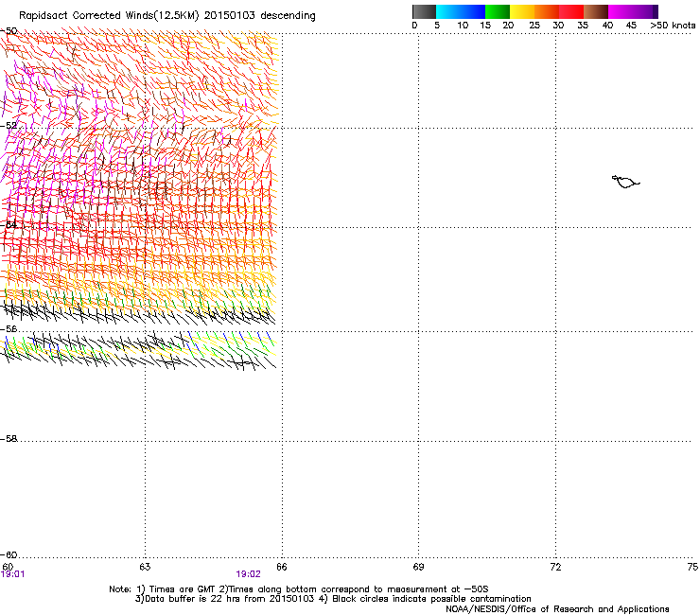This screenshot has width=700, height=615.
Task: Click the magenta 40-45 knots legend segment
Action: tap(621, 11)
